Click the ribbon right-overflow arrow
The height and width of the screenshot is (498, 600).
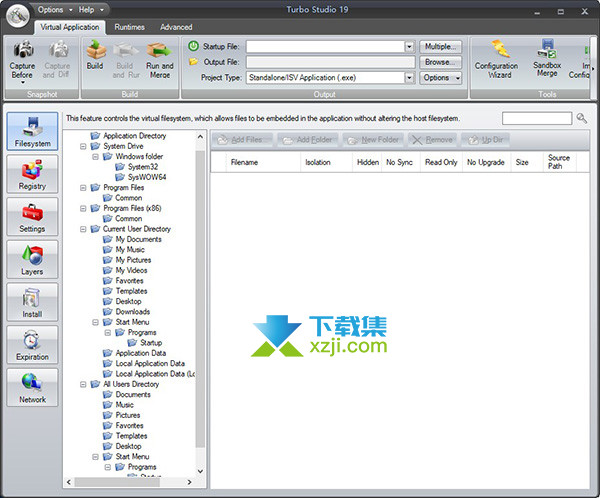[593, 69]
